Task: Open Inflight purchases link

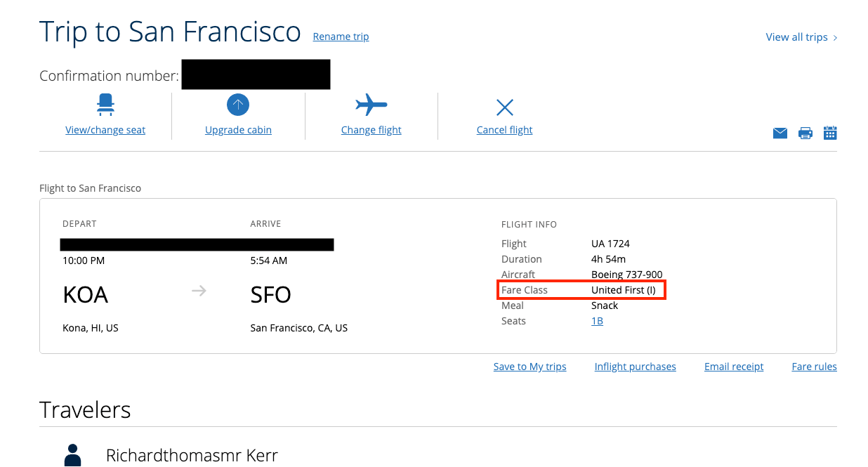Action: click(635, 367)
